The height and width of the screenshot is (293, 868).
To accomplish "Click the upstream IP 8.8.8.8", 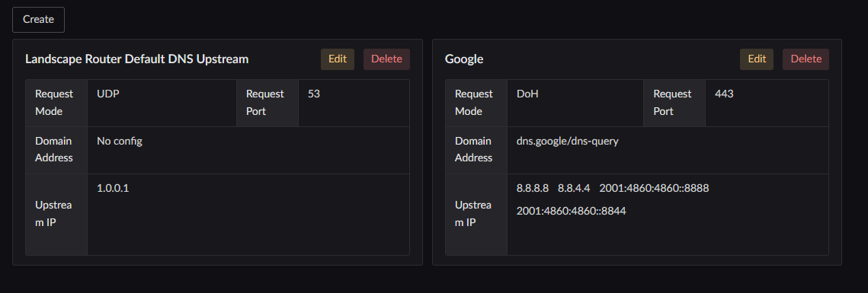I will pyautogui.click(x=533, y=188).
